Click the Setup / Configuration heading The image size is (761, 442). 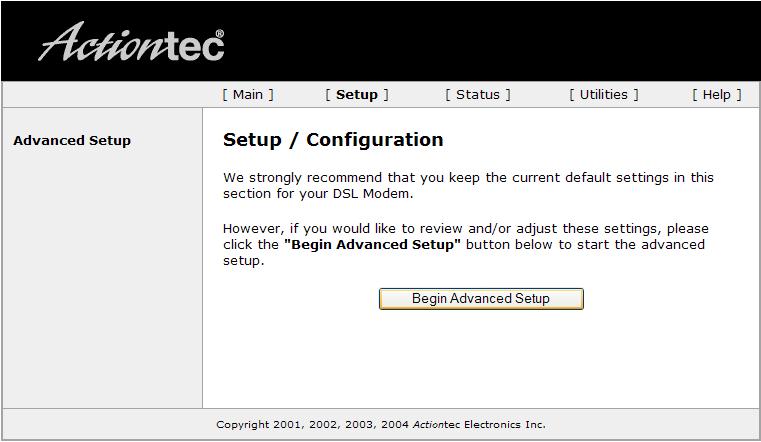coord(333,140)
